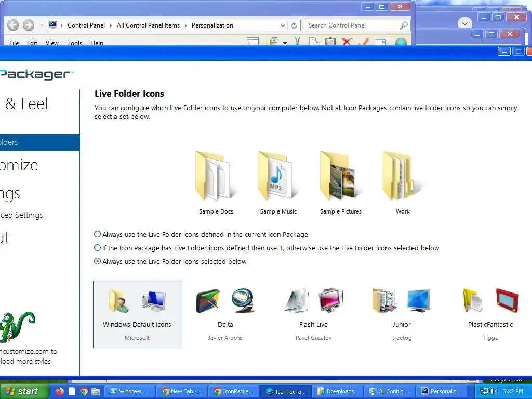Choose the Flash Live icon package

313,314
